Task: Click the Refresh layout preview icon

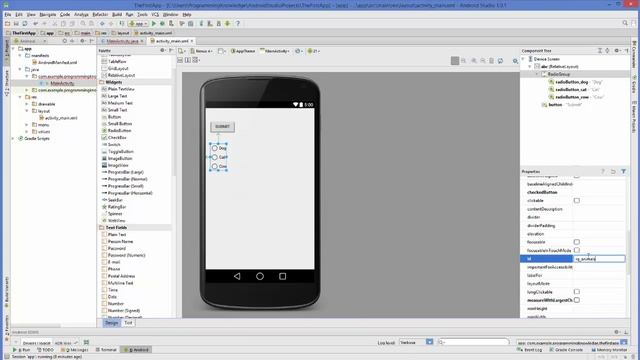Action: click(500, 61)
